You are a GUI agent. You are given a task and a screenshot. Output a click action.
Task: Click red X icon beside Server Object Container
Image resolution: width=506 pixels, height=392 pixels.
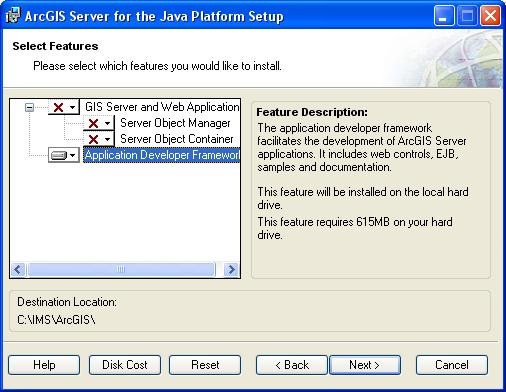point(94,139)
